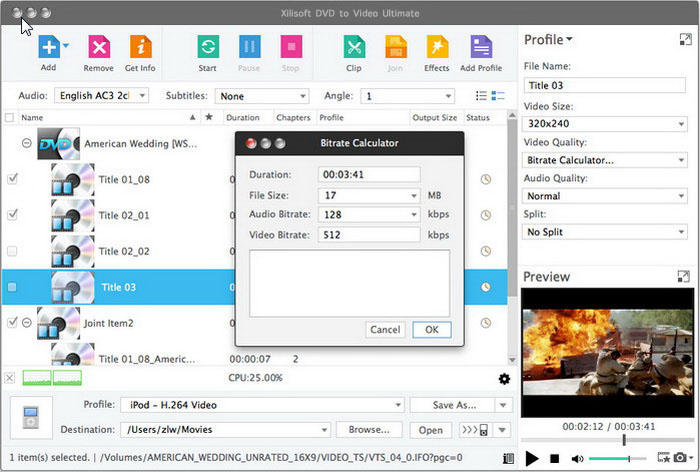
Task: Expand the Video Size dropdown
Action: [680, 125]
